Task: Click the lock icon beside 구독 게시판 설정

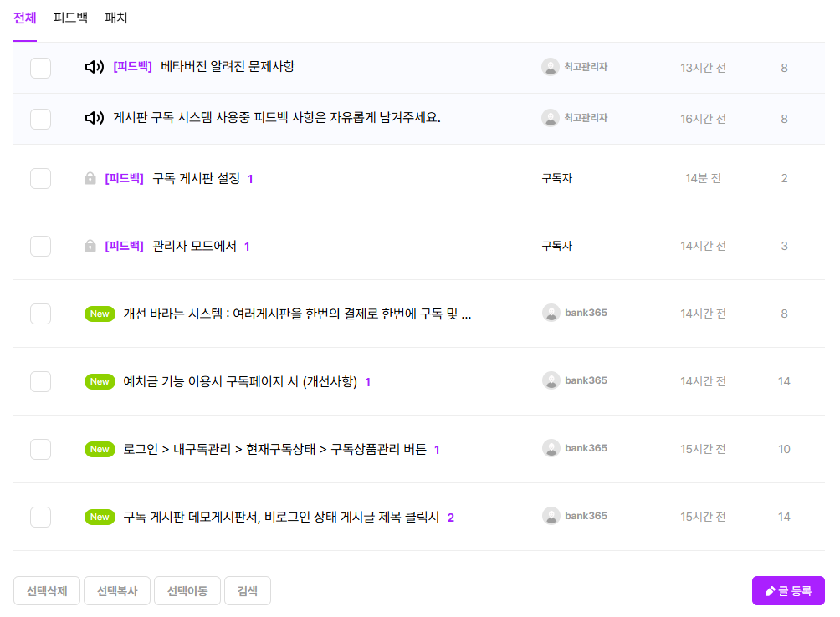Action: (x=90, y=178)
